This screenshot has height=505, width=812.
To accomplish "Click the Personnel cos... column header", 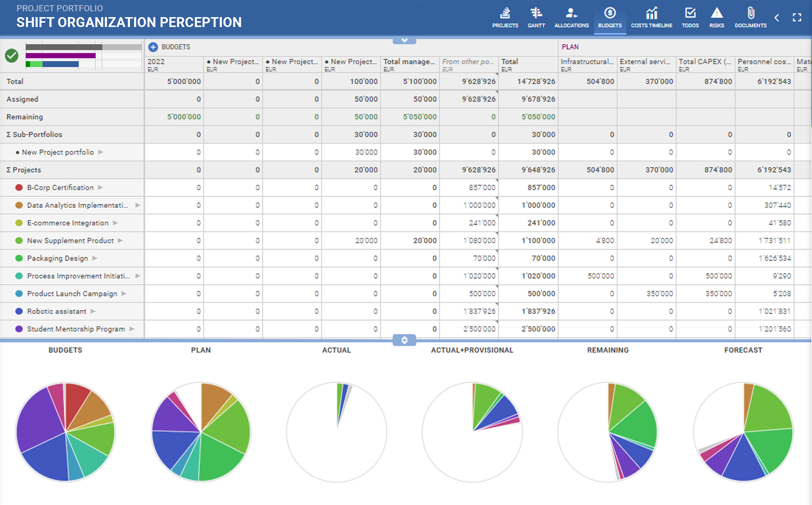I will click(764, 65).
